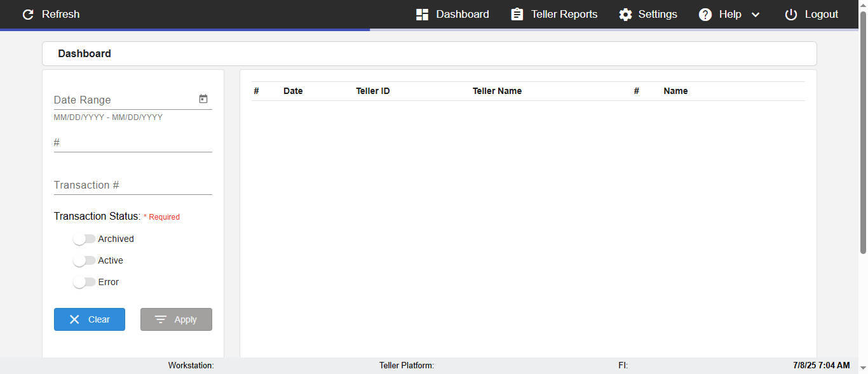The height and width of the screenshot is (374, 868).
Task: Go to the Settings menu item
Action: click(x=658, y=14)
